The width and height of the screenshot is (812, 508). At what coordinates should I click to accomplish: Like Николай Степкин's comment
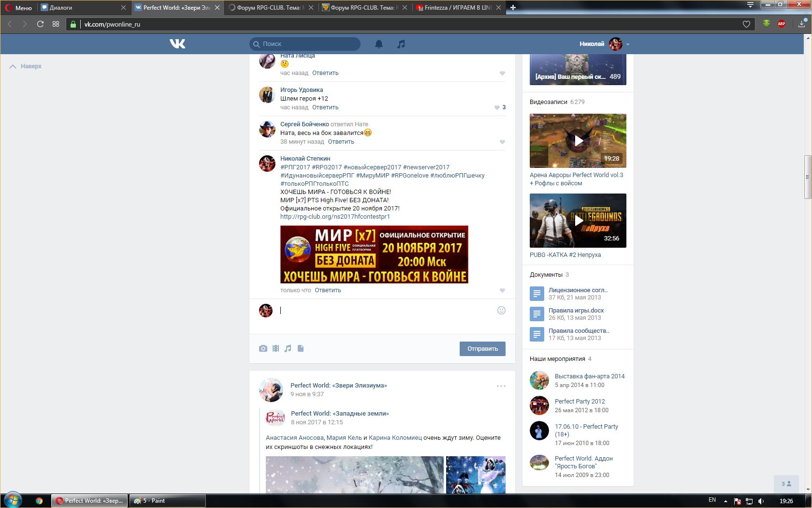pos(502,290)
